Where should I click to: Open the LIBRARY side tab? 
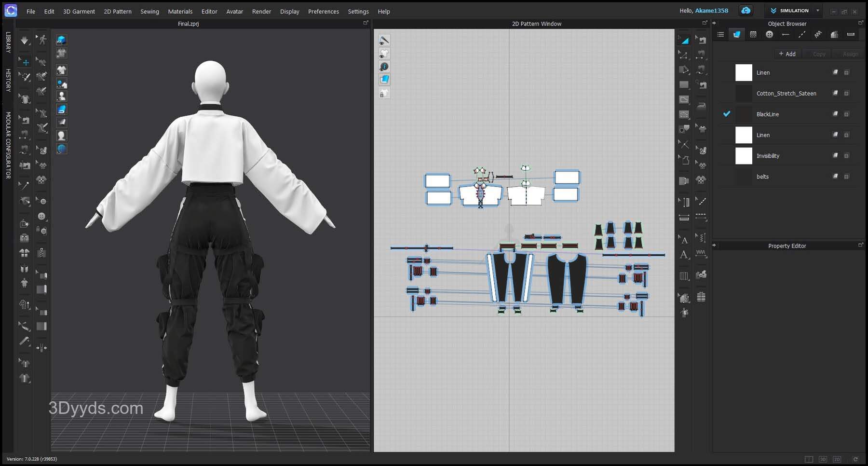point(8,42)
